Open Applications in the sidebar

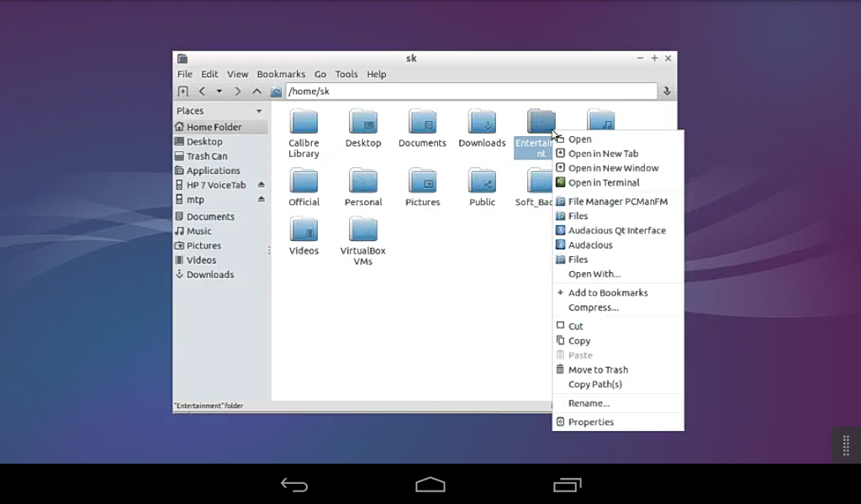(219, 171)
